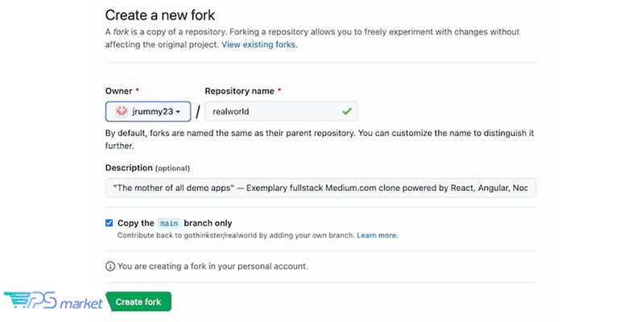This screenshot has height=322, width=644.
Task: Click the Repository name field label
Action: pos(239,91)
